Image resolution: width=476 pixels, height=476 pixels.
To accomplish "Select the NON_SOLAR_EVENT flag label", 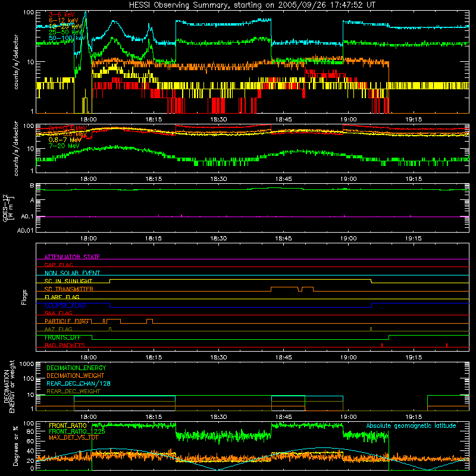I will click(x=72, y=273).
